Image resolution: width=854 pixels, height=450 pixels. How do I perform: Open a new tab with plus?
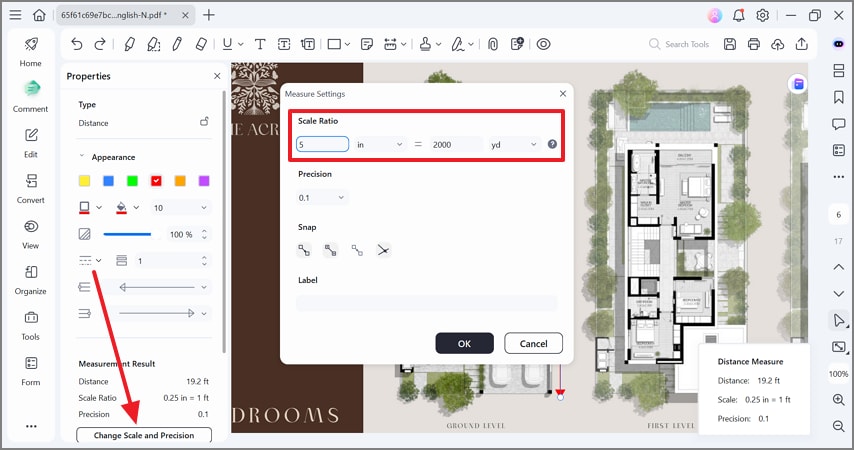click(x=209, y=15)
